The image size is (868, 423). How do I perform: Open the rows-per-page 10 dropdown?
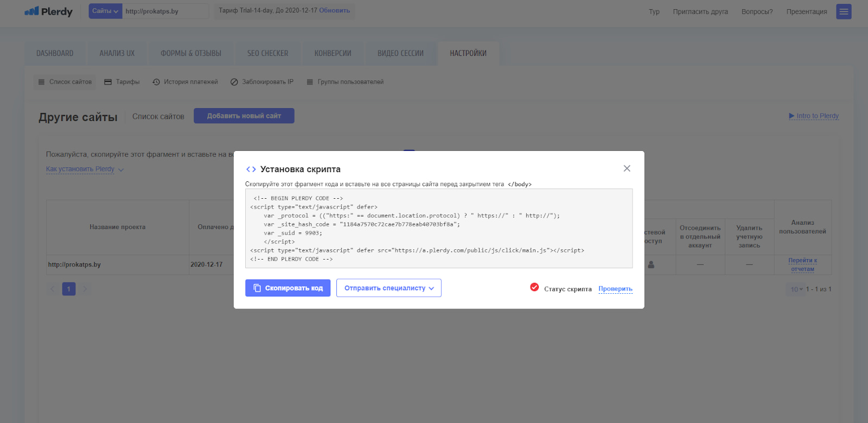796,289
